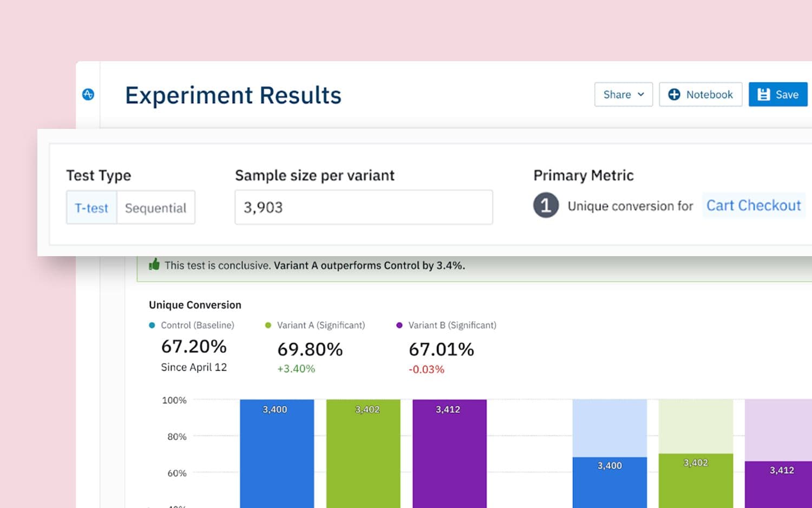Viewport: 812px width, 508px height.
Task: Click the thumbs-up icon in conclusive banner
Action: click(154, 265)
